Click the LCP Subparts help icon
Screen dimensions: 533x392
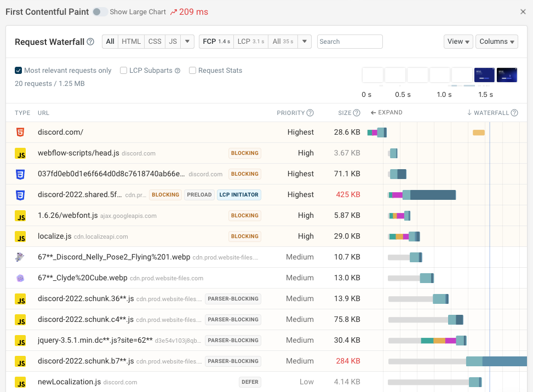coord(177,71)
